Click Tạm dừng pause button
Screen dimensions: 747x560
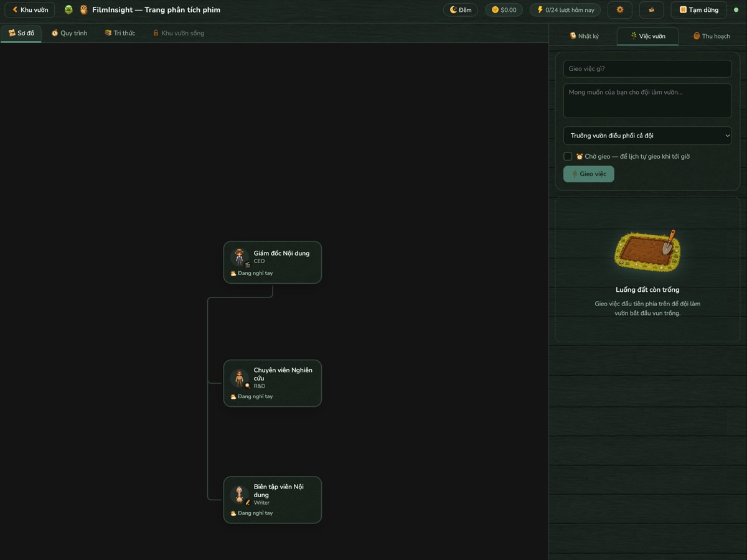pos(699,10)
